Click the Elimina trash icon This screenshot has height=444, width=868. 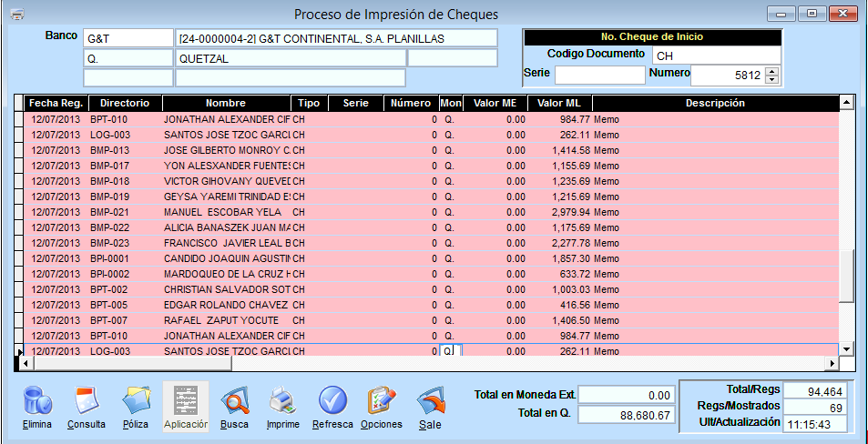coord(37,401)
